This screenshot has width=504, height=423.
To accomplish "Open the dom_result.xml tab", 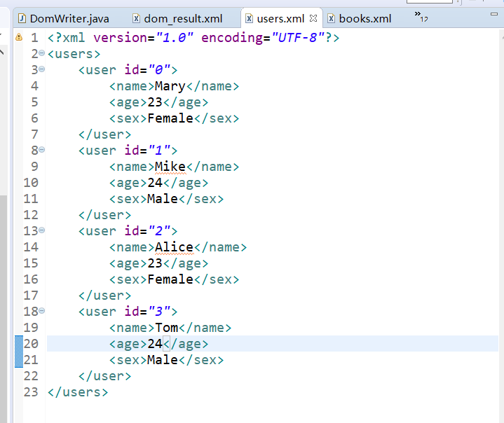I will pos(177,19).
